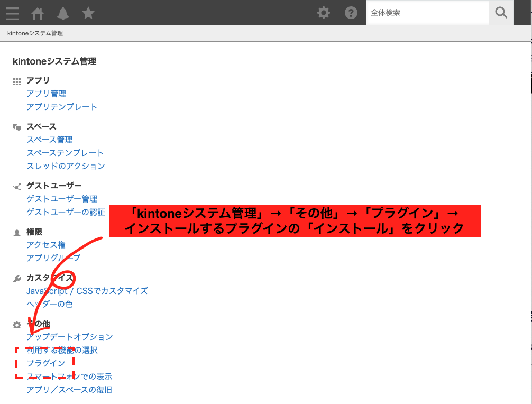Click the kintoneシステム管理 breadcrumb
The height and width of the screenshot is (404, 532).
(x=35, y=33)
